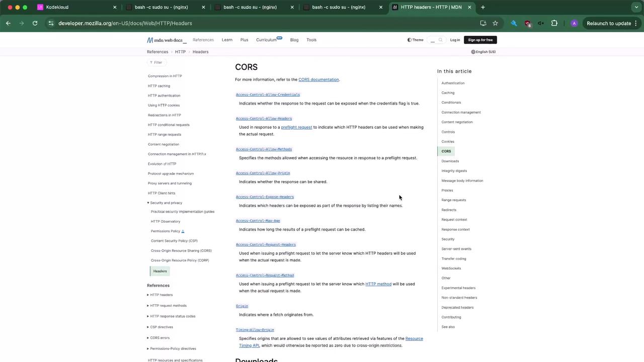Expand the HTTP headers reference list
The width and height of the screenshot is (644, 362).
pyautogui.click(x=160, y=295)
